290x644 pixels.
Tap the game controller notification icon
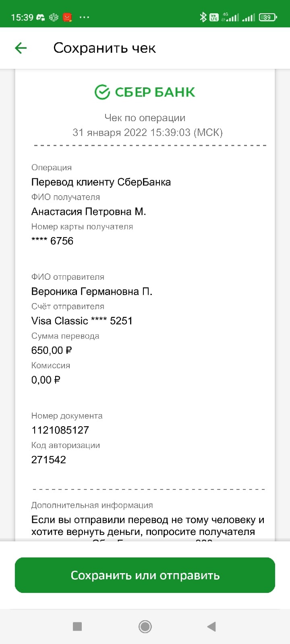(40, 17)
